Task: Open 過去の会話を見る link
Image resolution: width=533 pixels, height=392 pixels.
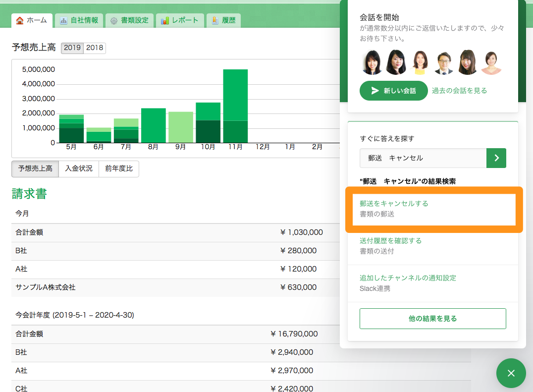Action: pos(459,91)
